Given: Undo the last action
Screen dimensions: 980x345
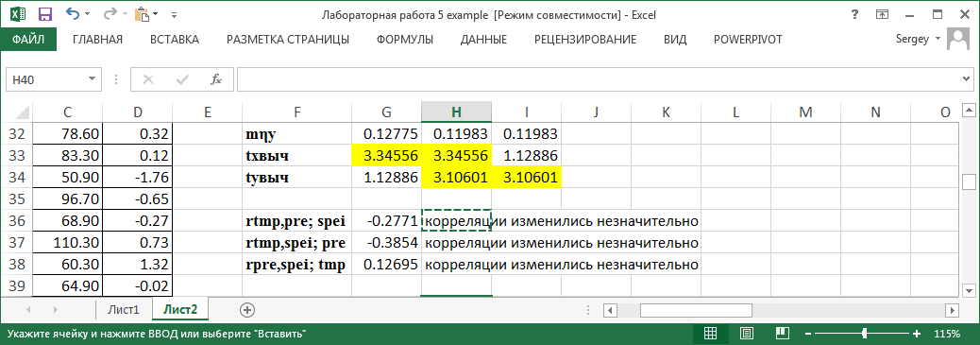Looking at the screenshot, I should click(72, 14).
